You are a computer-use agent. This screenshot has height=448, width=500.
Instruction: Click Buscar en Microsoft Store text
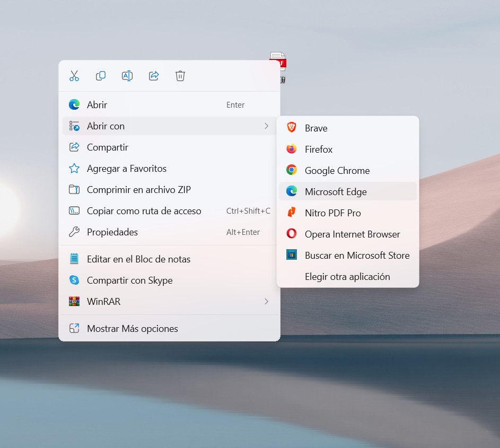point(357,255)
